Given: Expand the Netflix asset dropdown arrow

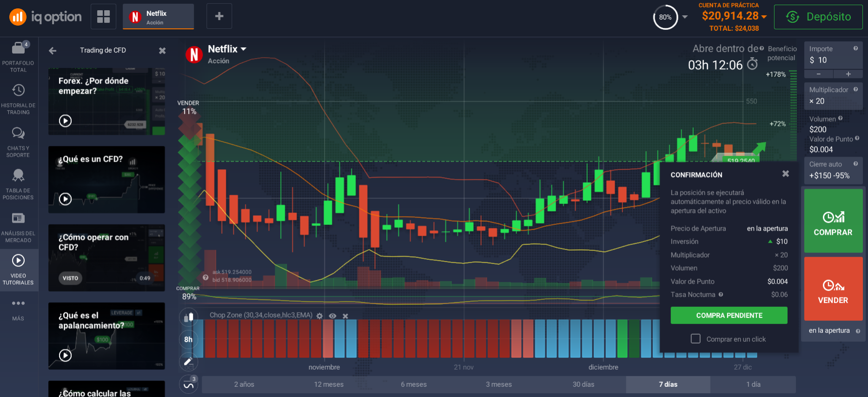Looking at the screenshot, I should 243,49.
